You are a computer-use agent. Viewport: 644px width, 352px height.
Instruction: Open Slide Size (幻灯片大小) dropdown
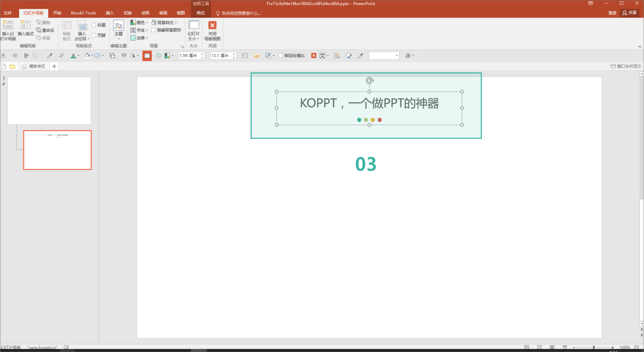click(x=193, y=30)
